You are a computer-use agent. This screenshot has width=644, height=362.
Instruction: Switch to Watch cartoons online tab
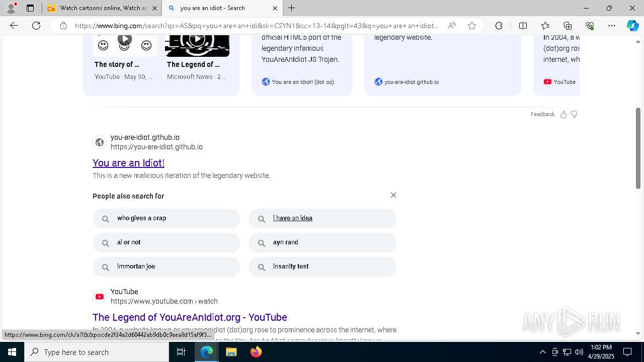102,8
